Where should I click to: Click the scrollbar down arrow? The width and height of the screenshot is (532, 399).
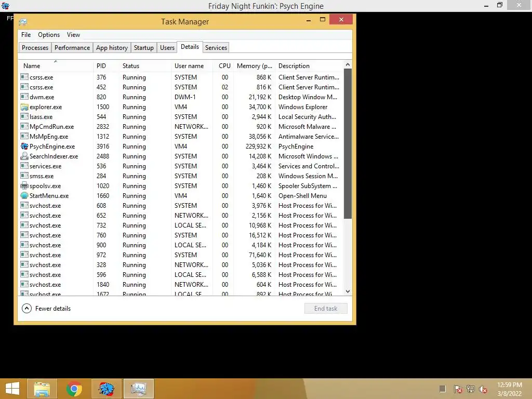[x=348, y=291]
